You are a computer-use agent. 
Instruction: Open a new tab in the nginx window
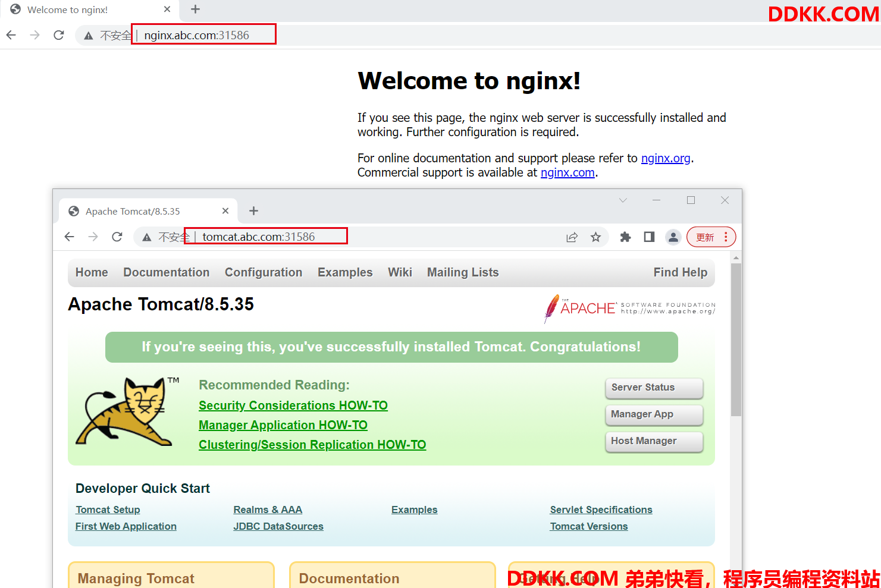click(x=195, y=10)
